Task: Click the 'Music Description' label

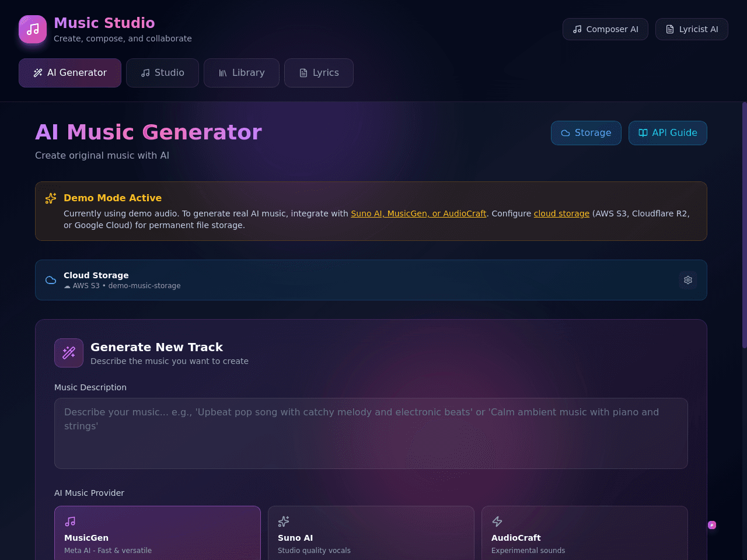Action: coord(90,387)
